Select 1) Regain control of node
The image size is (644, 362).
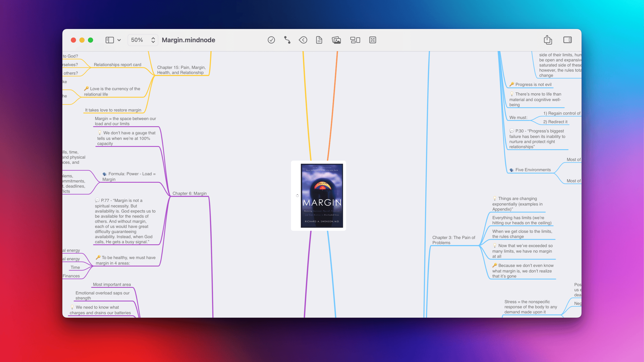pyautogui.click(x=562, y=113)
